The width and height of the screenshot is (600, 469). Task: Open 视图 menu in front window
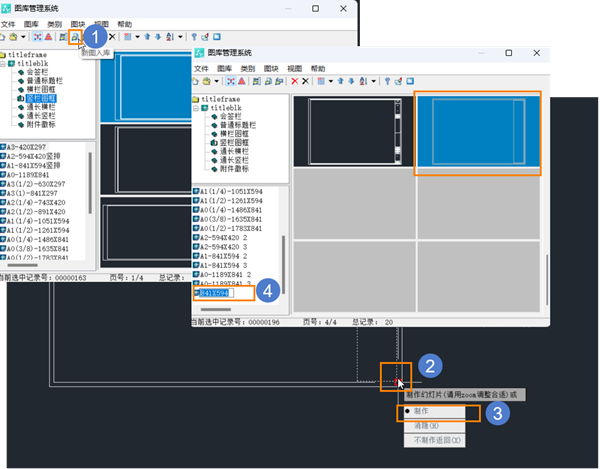pyautogui.click(x=295, y=69)
